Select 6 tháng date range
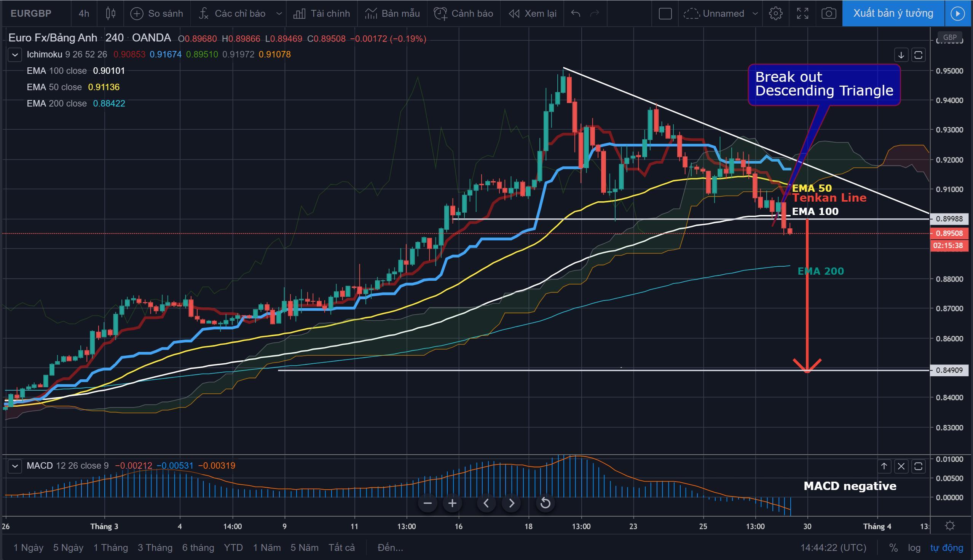 [x=198, y=547]
